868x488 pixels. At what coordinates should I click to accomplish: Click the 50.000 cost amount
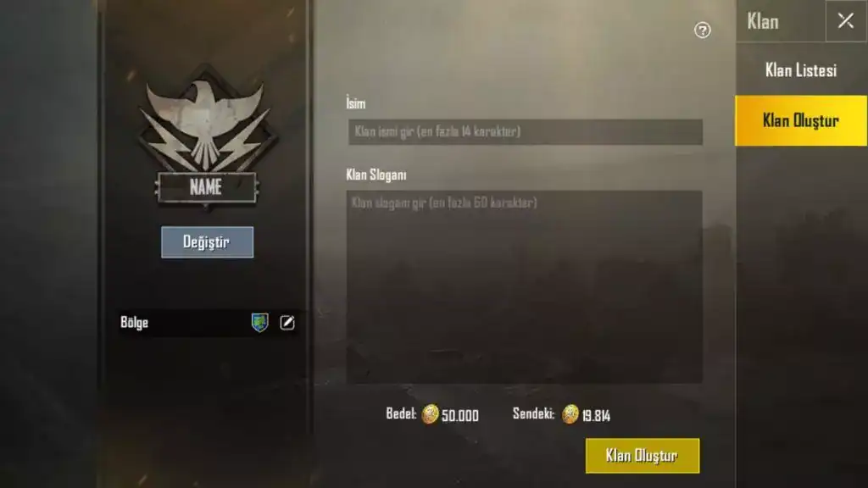[x=460, y=415]
